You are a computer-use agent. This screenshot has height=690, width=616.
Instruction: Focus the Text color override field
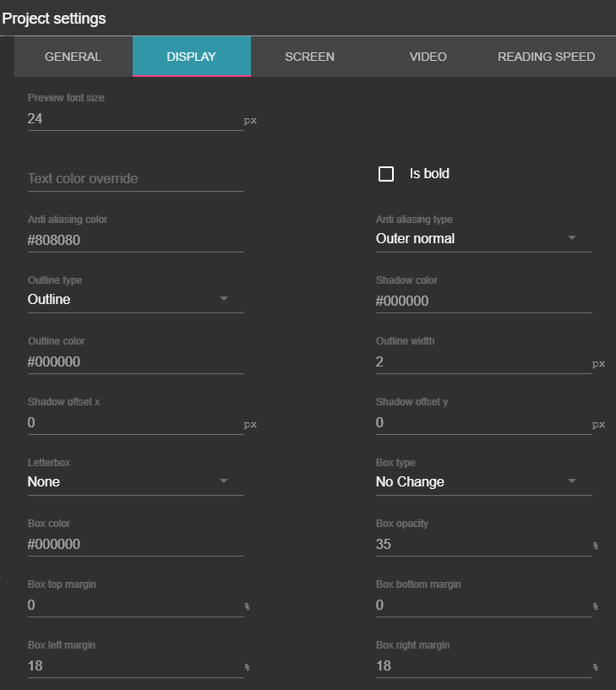click(x=135, y=179)
